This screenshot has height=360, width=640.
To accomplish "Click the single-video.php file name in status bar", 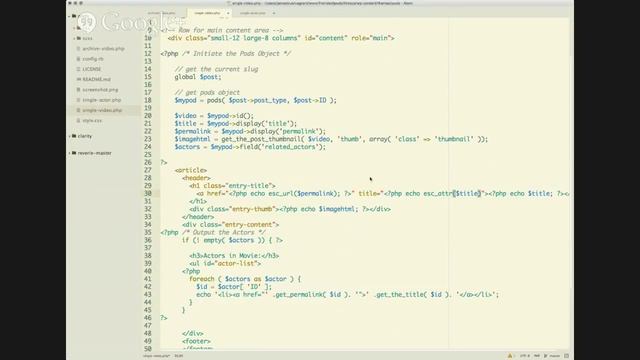I will pos(156,356).
